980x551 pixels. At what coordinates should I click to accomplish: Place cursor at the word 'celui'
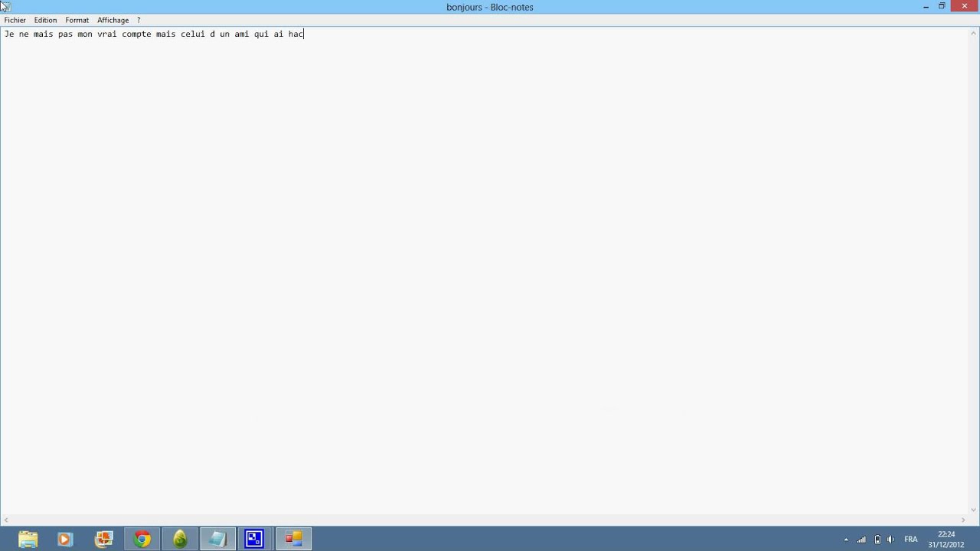point(193,34)
